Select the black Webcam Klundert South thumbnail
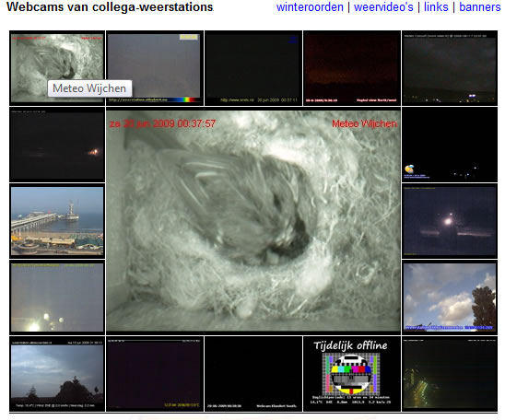Screen dimensions: 505x420 tap(253, 374)
